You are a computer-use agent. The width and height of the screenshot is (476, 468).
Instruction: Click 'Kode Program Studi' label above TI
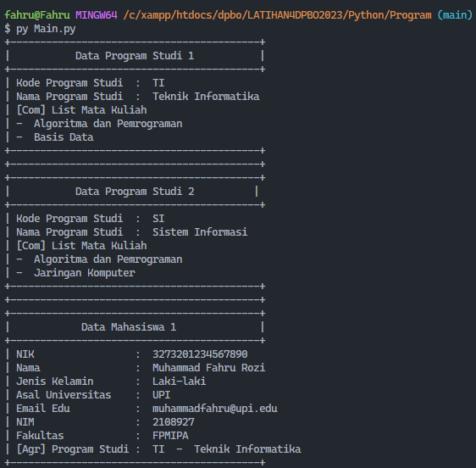pyautogui.click(x=69, y=83)
